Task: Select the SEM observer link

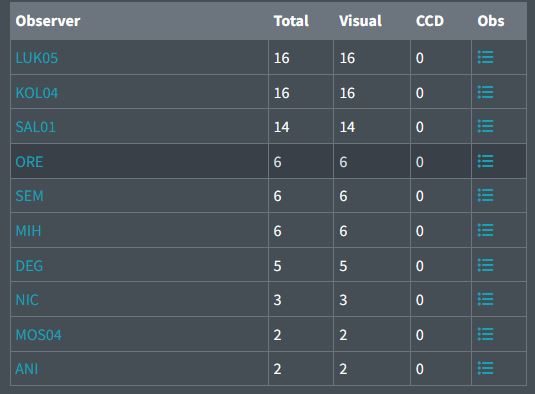Action: [x=29, y=196]
